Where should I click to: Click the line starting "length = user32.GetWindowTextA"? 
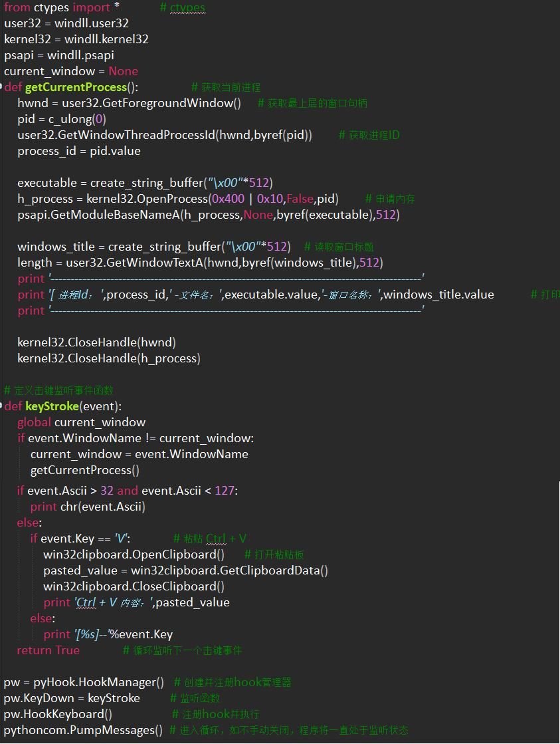point(200,263)
